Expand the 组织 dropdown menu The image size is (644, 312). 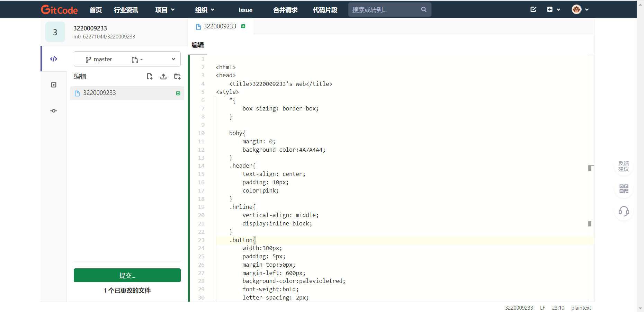(x=205, y=10)
